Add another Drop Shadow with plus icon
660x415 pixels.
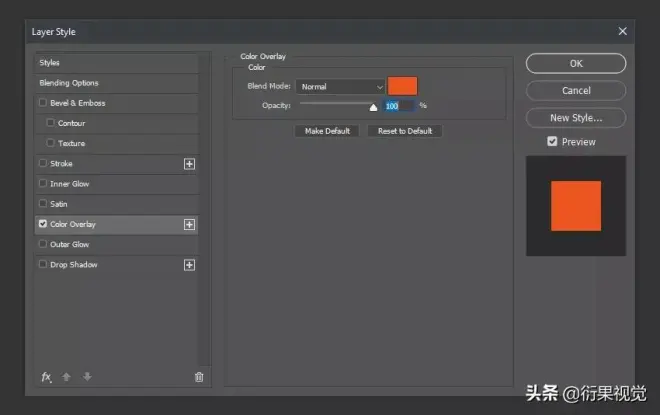point(189,265)
